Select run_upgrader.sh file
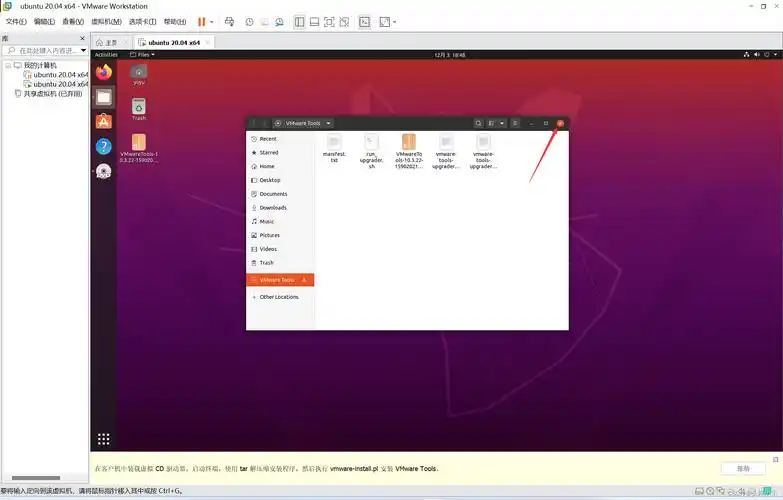The image size is (783, 500). [371, 151]
